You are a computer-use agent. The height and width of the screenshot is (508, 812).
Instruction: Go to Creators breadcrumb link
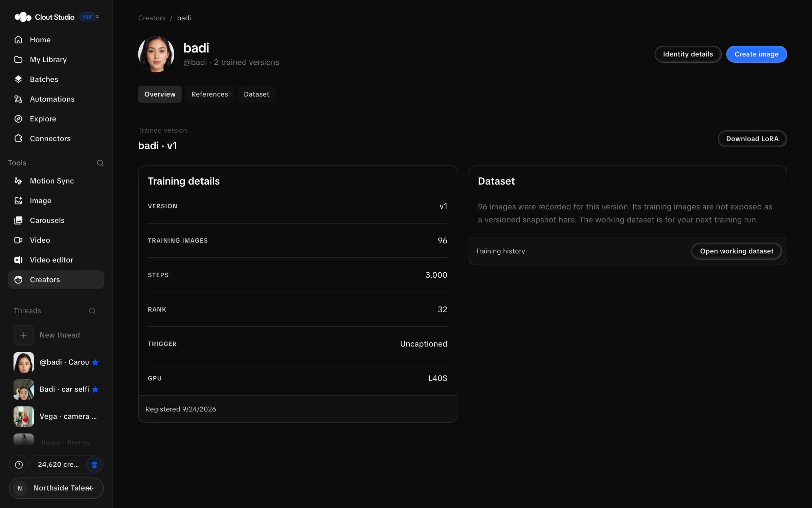[x=152, y=18]
